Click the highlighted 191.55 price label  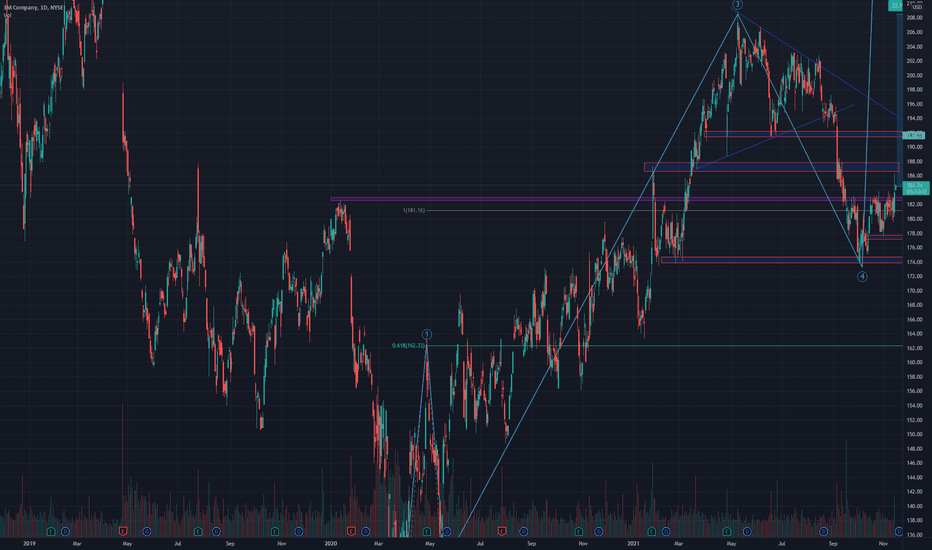[914, 136]
